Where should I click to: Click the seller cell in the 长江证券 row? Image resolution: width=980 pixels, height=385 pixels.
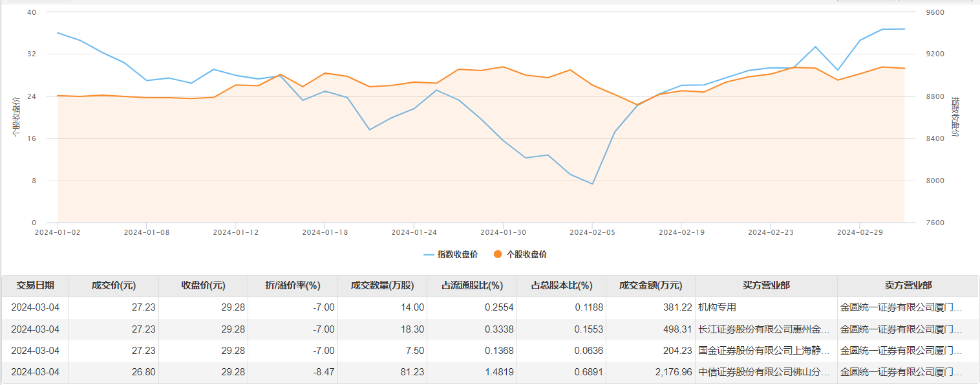(x=908, y=329)
